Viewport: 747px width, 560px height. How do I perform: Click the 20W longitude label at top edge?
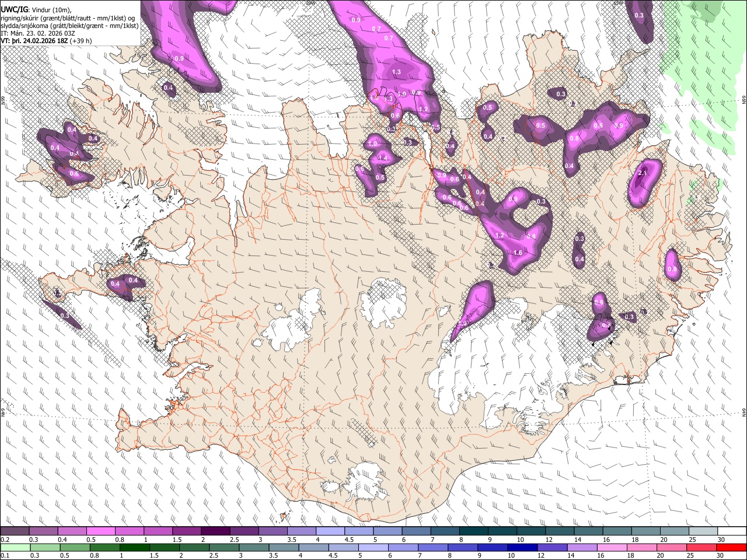coord(310,3)
